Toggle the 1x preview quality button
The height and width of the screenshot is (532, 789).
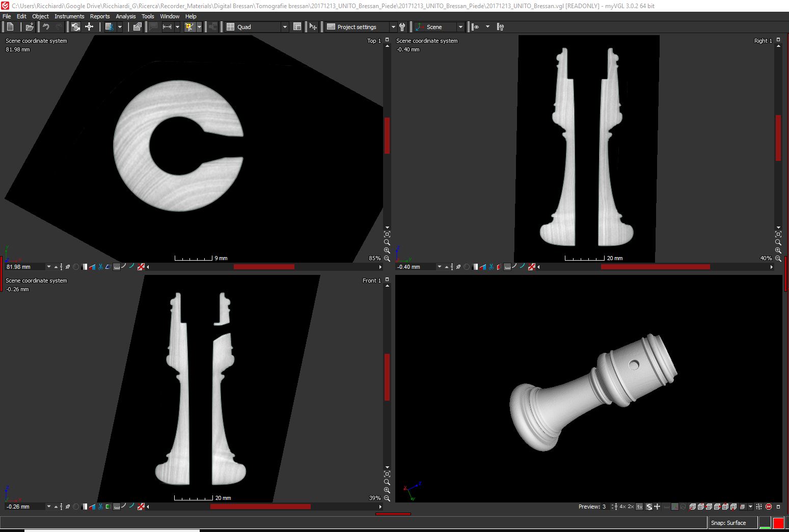pos(639,507)
